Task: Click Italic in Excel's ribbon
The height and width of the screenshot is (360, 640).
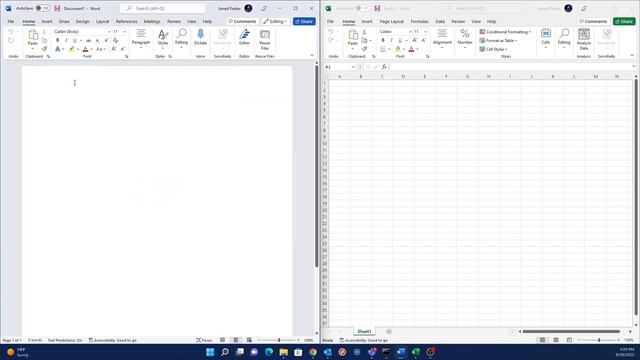Action: point(391,40)
